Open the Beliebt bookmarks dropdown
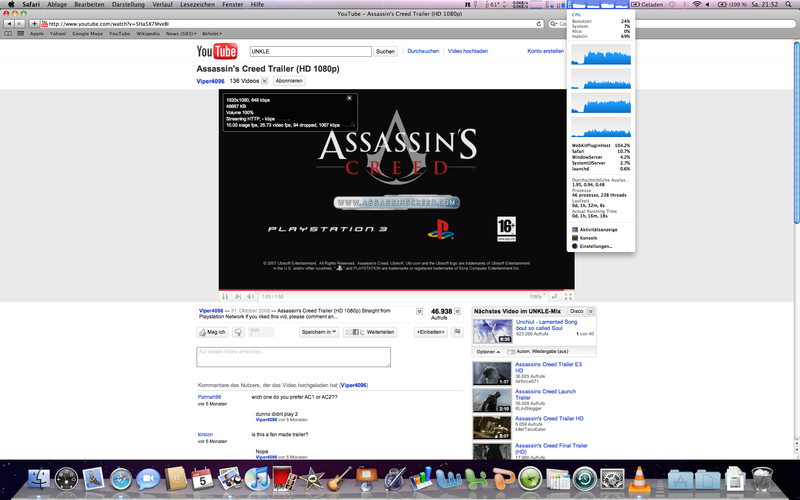Image resolution: width=800 pixels, height=500 pixels. 212,34
